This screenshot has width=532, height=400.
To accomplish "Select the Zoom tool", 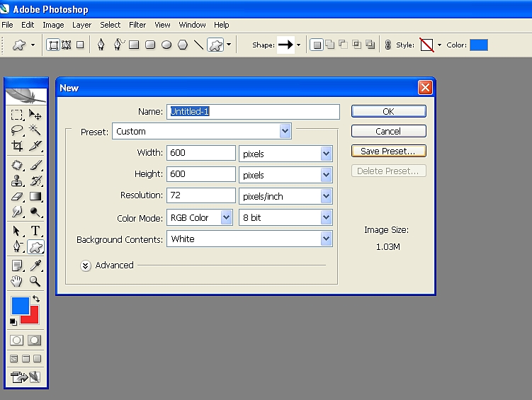I will point(35,281).
